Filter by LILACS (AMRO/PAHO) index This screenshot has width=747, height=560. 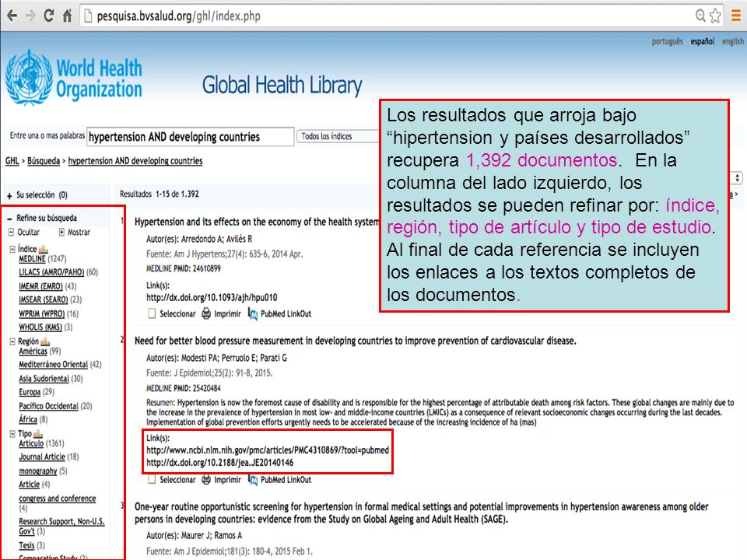(51, 272)
